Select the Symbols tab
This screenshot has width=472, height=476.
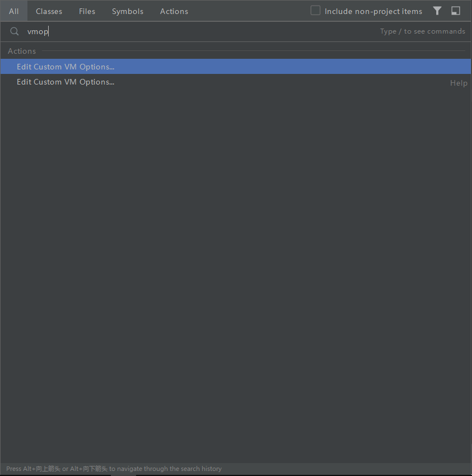tap(128, 11)
